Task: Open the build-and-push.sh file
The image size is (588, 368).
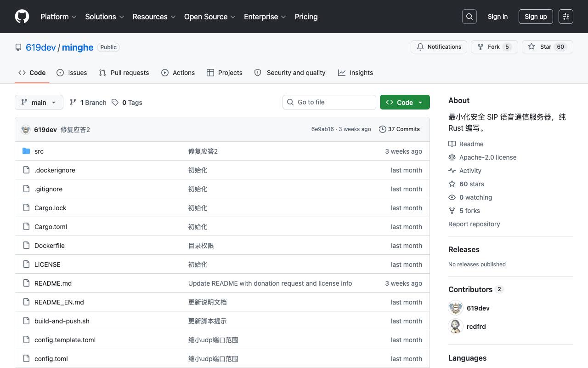Action: [x=62, y=321]
